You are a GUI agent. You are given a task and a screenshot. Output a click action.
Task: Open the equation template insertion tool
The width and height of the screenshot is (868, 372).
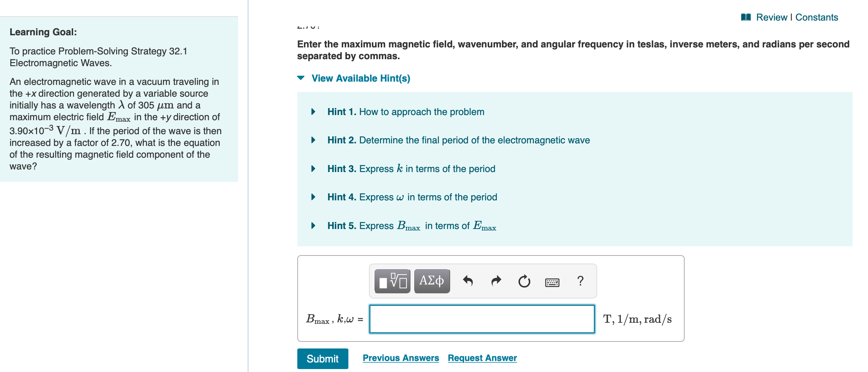click(391, 281)
